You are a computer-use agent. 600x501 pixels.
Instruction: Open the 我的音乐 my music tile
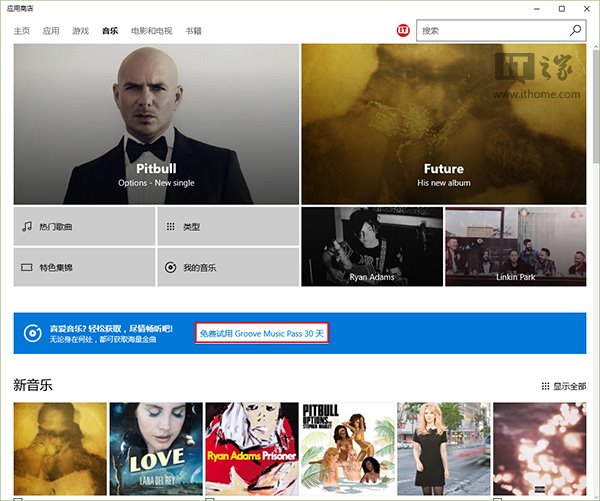(228, 267)
